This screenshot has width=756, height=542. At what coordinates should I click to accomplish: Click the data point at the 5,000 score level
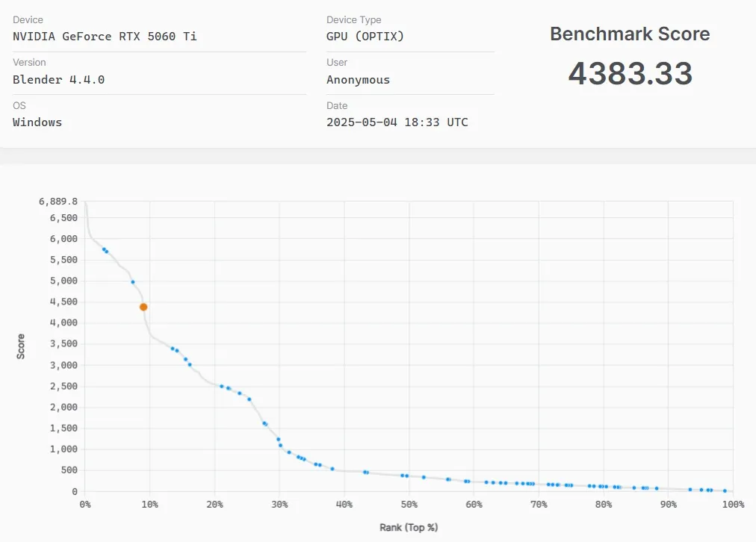(x=132, y=281)
